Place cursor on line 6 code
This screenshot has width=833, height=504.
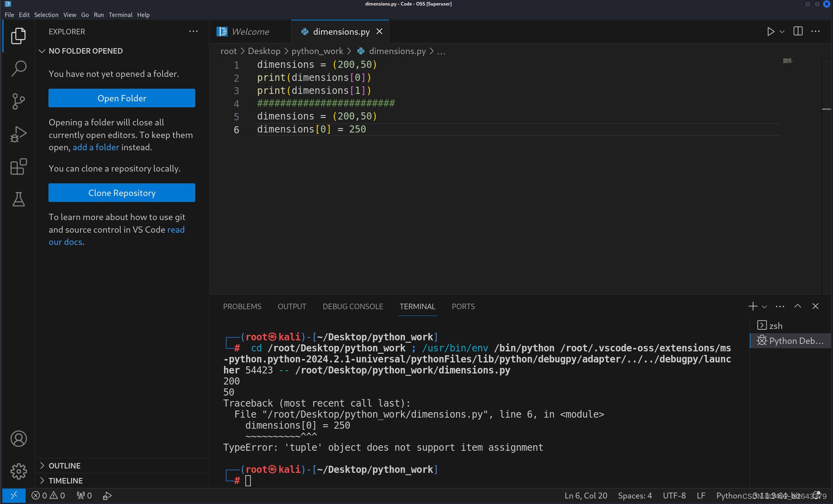click(312, 129)
